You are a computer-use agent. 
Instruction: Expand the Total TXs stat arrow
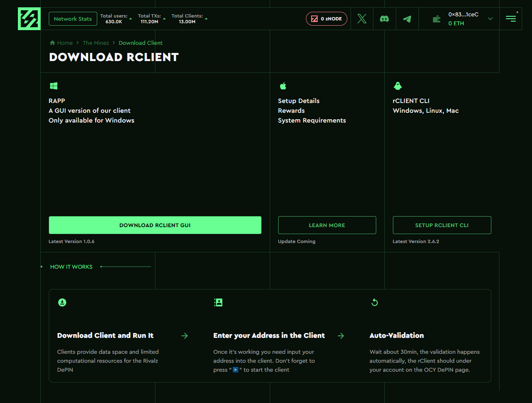click(164, 19)
